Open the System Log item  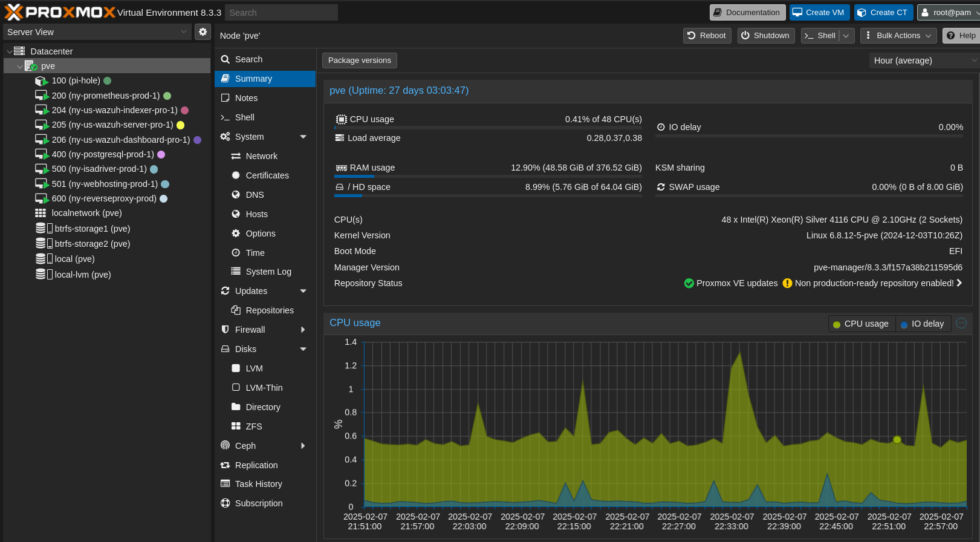click(265, 272)
